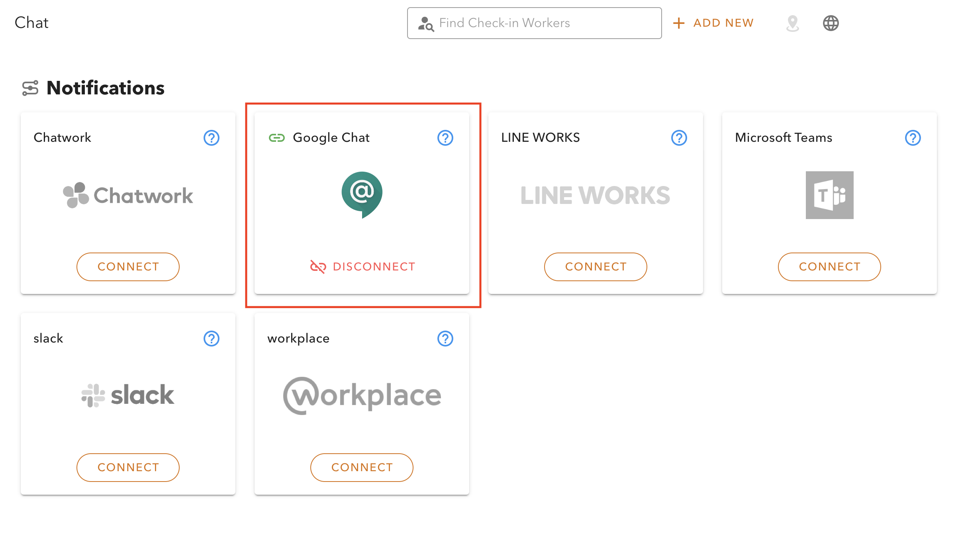
Task: Open the slack help icon
Action: tap(211, 339)
